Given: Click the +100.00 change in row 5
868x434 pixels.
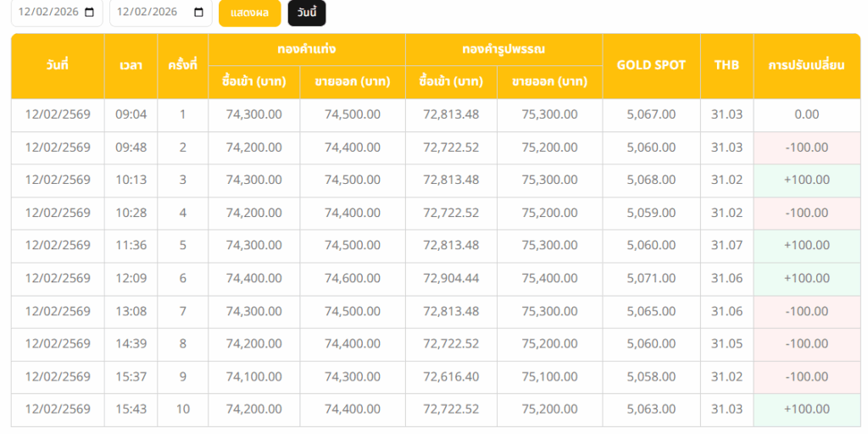Looking at the screenshot, I should [x=807, y=245].
